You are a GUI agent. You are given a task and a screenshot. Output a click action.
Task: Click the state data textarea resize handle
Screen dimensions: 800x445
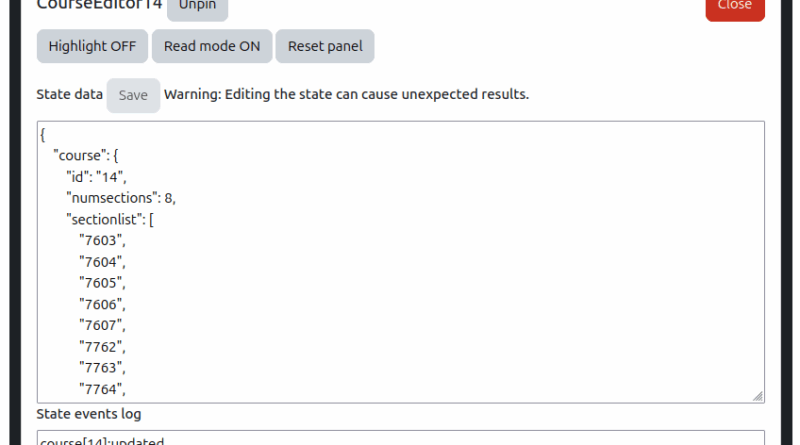click(x=758, y=396)
